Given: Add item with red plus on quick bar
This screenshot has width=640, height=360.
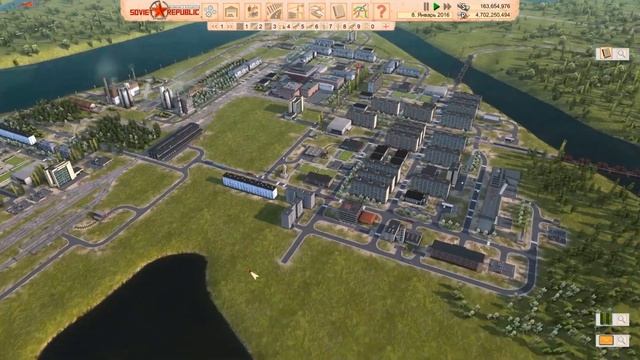Looking at the screenshot, I should [x=386, y=27].
